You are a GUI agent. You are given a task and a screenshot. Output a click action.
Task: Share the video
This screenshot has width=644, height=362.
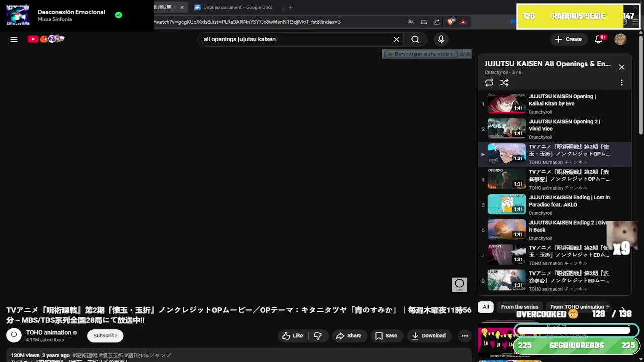pos(349,336)
